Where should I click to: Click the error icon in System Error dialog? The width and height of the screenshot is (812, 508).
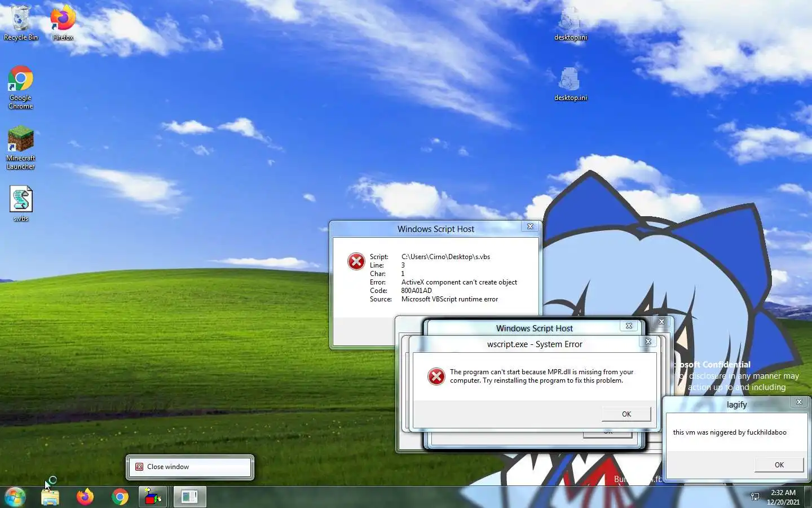coord(436,376)
